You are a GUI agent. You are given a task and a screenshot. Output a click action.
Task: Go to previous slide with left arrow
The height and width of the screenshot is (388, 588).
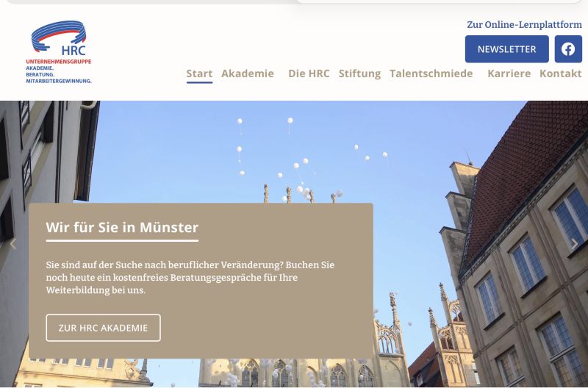coord(12,244)
